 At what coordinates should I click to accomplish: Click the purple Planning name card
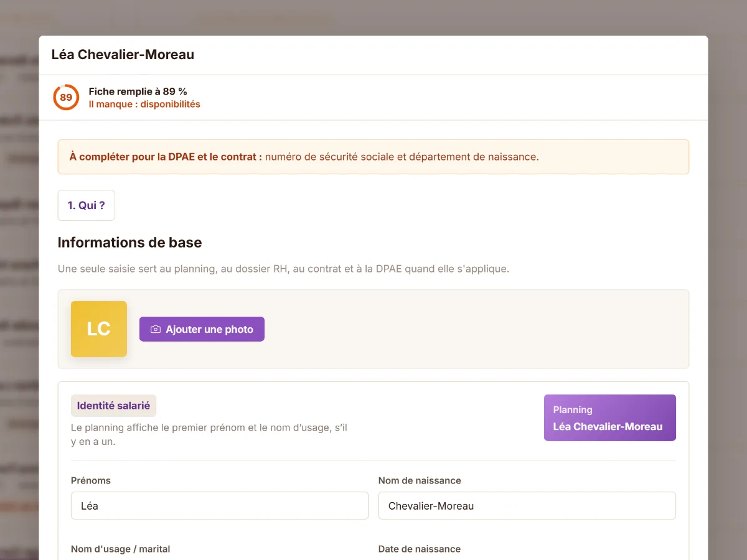coord(610,418)
